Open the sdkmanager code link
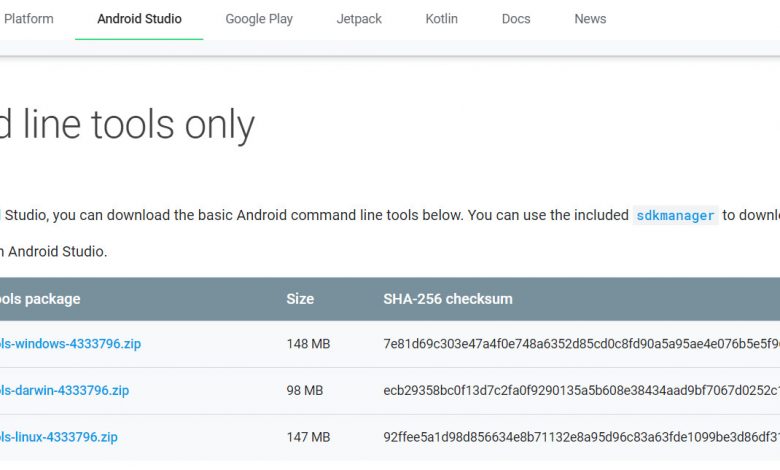This screenshot has height=470, width=780. 675,215
